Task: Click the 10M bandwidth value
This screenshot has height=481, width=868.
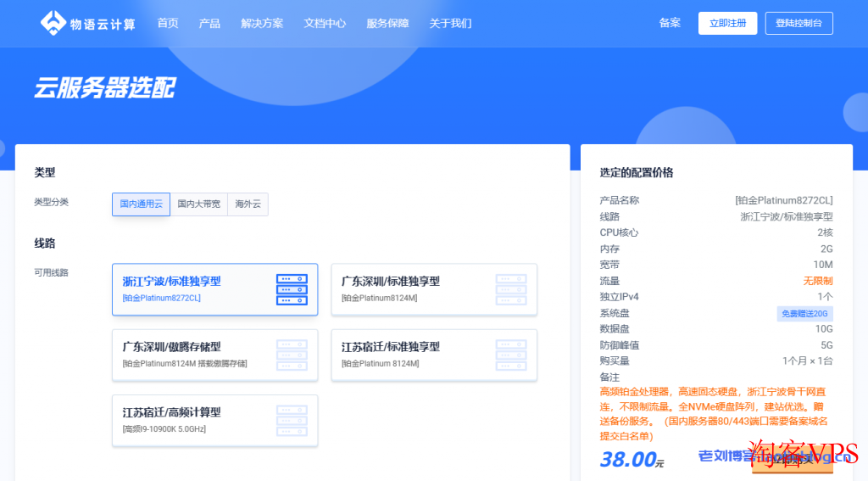Action: pyautogui.click(x=822, y=265)
